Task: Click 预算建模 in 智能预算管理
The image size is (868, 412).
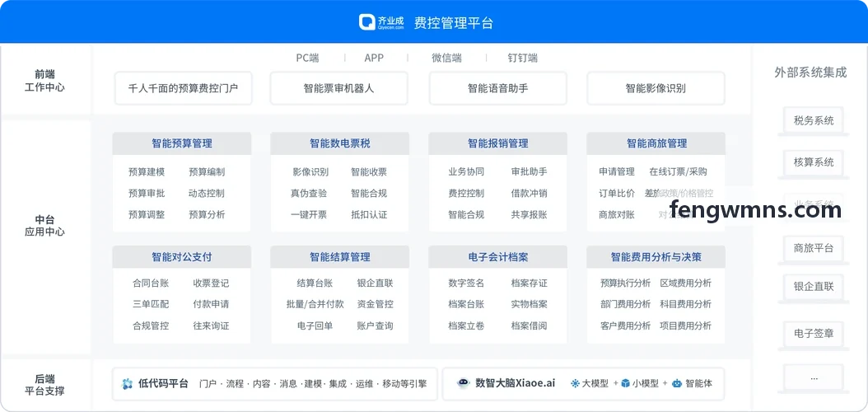Action: tap(146, 171)
